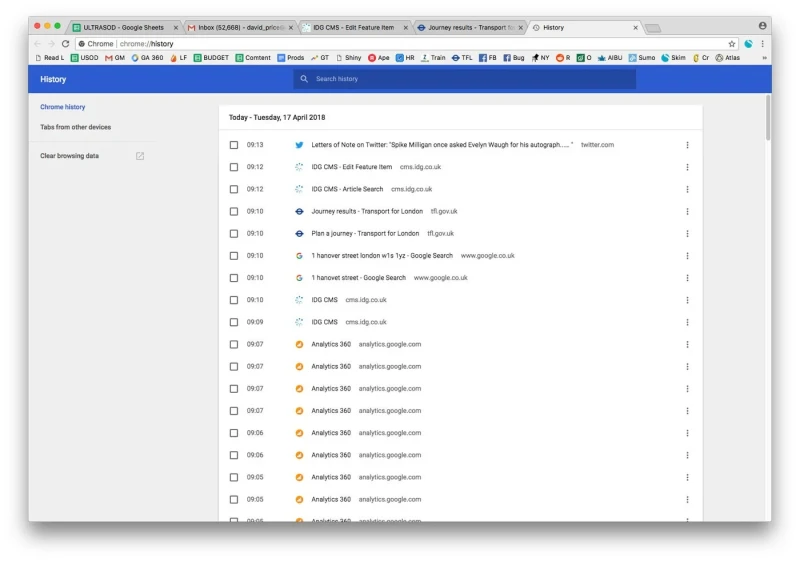Click the Google icon for 1 hanover street london entry

click(x=299, y=256)
